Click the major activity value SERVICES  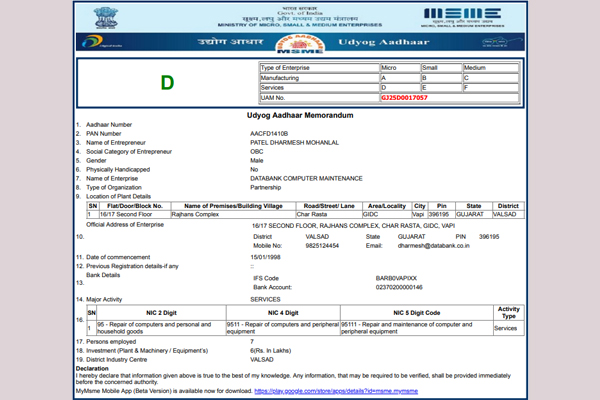(x=265, y=299)
